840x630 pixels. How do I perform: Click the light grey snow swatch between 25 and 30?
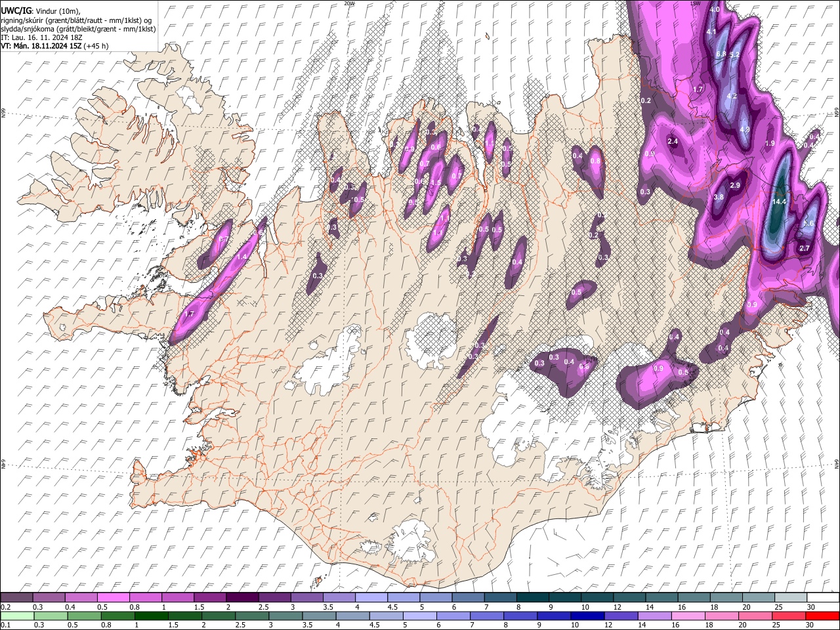point(791,597)
